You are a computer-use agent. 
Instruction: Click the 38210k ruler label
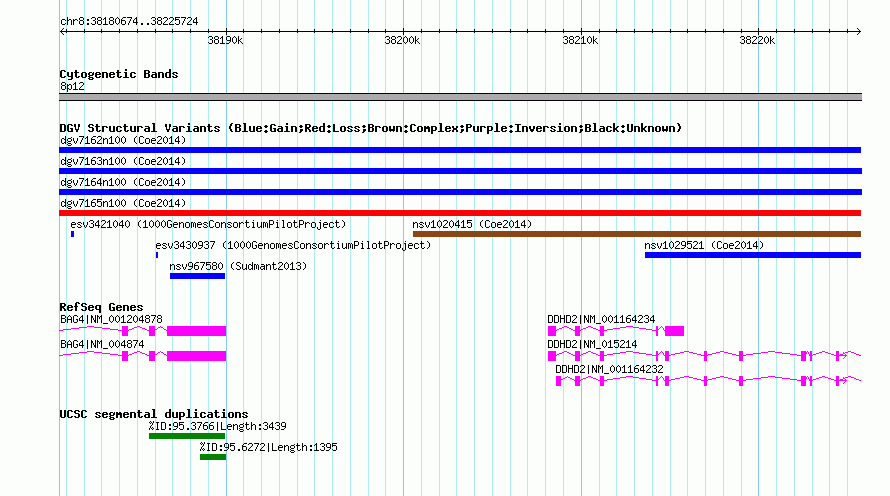580,40
